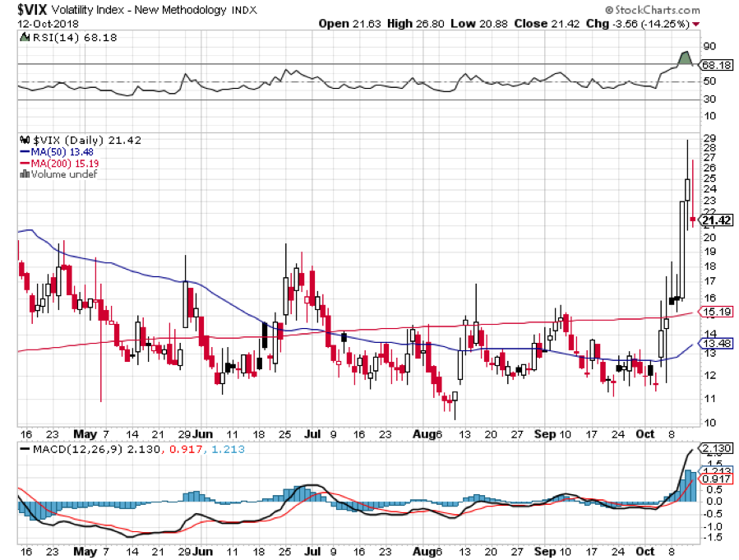This screenshot has width=739, height=560.
Task: Click the green overbought RSI peak area
Action: 684,58
